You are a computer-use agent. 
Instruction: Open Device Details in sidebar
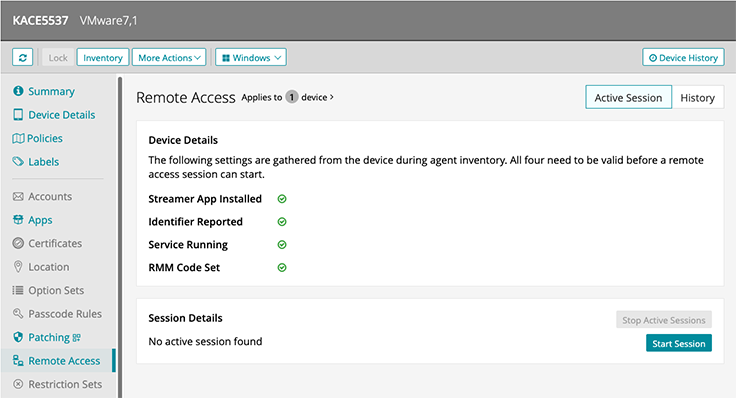coord(61,115)
